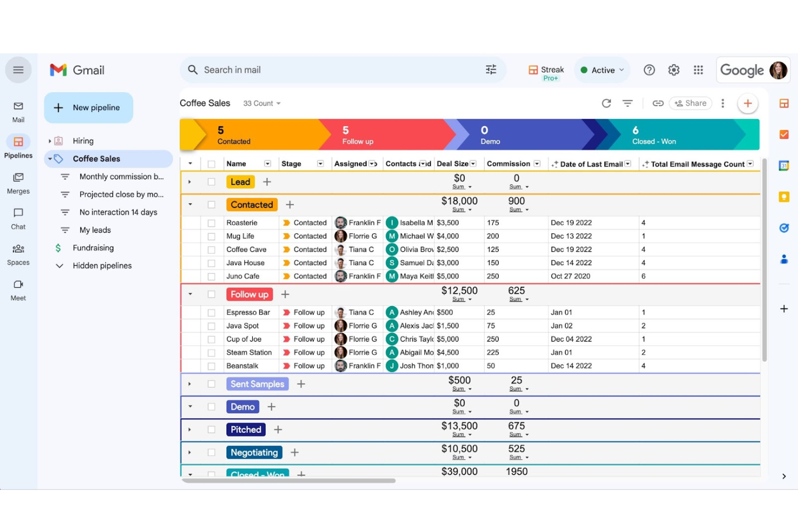
Task: Add a new box with the plus button
Action: pos(747,103)
